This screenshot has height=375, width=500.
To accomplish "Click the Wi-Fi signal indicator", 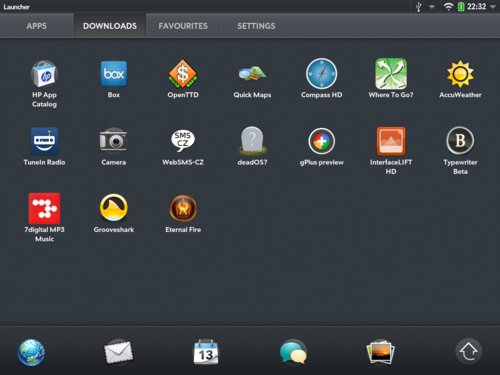I will coord(449,7).
